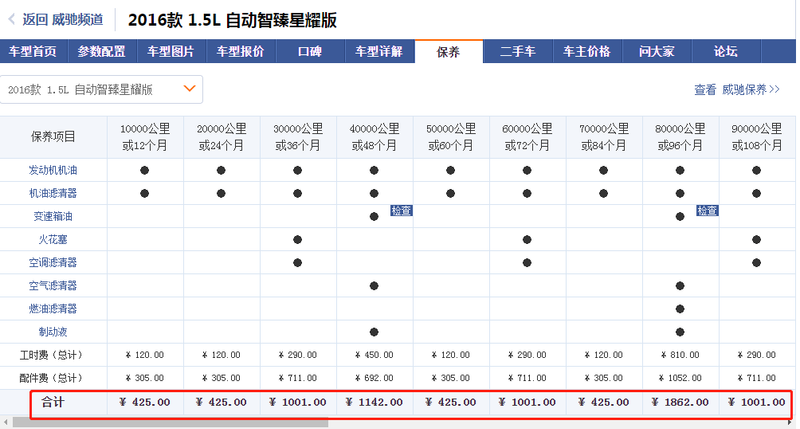Click the 查看 威驰保养 link
The width and height of the screenshot is (800, 429).
point(737,90)
